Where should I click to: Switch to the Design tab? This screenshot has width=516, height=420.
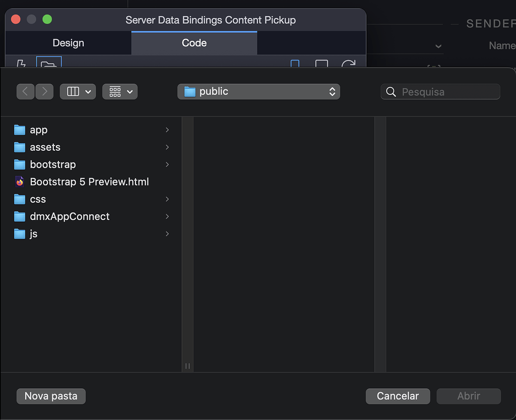pyautogui.click(x=68, y=43)
